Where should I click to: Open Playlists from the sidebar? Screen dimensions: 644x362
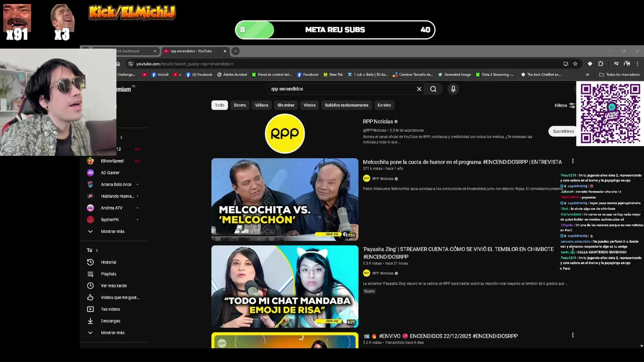(108, 274)
